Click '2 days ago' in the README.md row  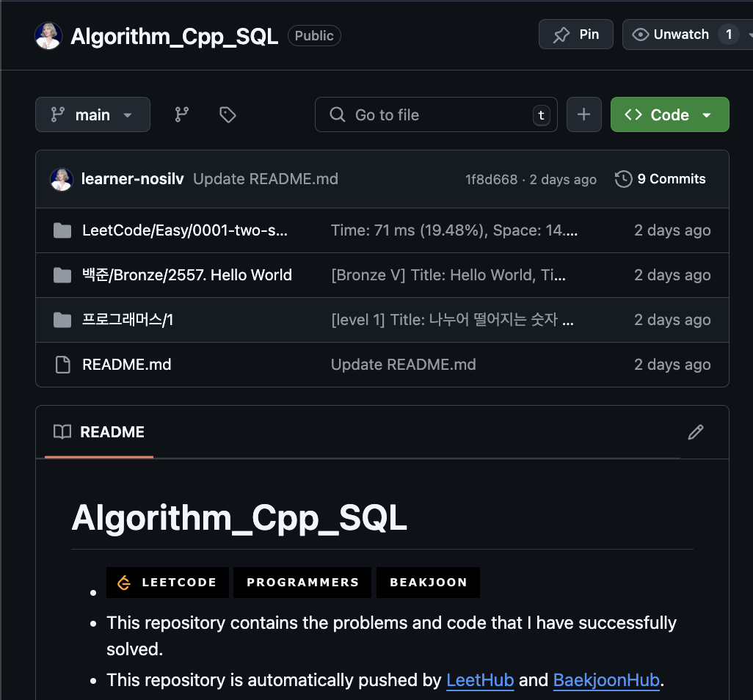click(672, 365)
